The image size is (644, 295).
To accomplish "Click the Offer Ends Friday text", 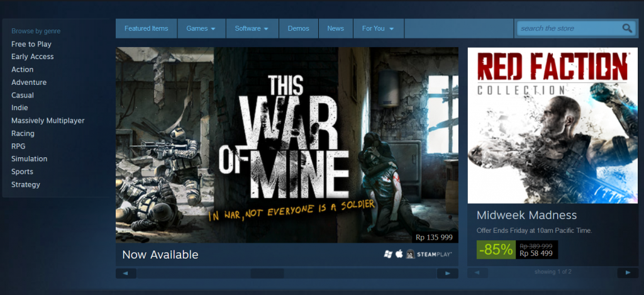I will point(534,230).
